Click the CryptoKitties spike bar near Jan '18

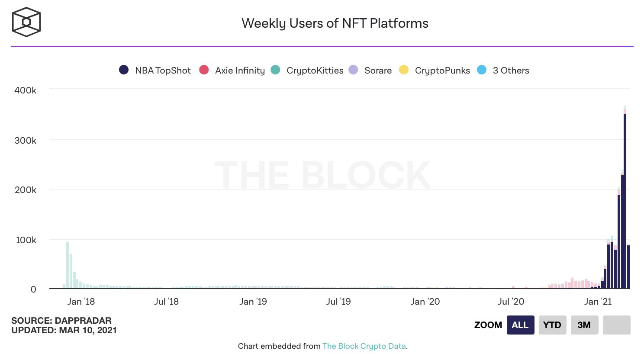click(x=68, y=264)
